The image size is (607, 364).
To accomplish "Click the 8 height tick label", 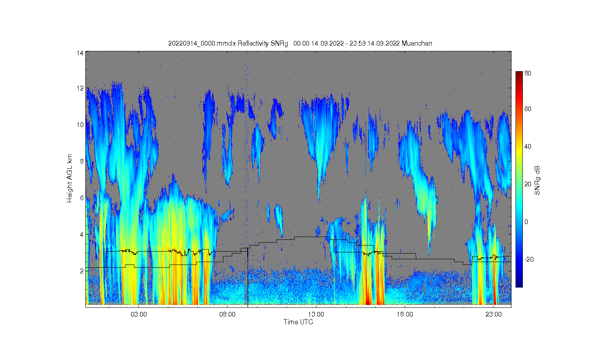I will click(82, 161).
